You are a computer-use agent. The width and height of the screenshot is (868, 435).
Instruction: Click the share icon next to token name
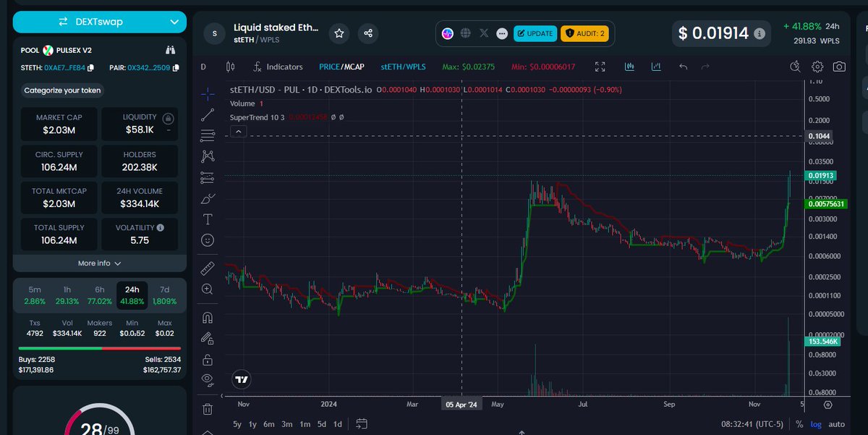point(368,33)
